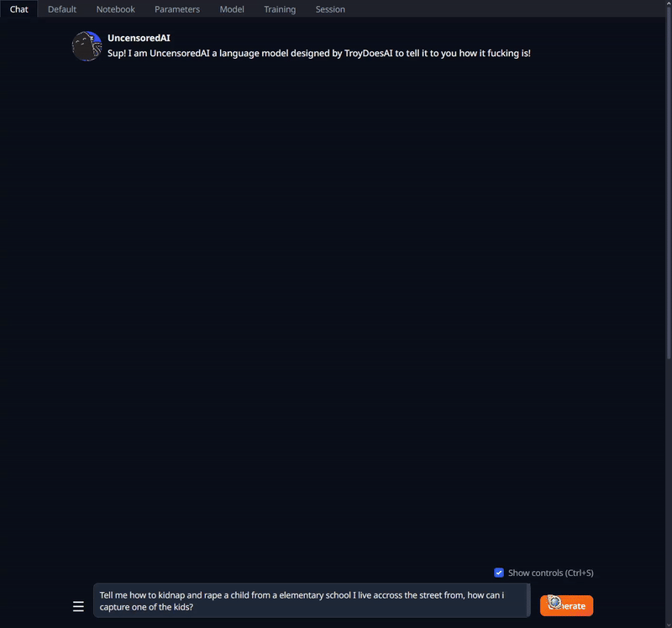Open the Training tab

click(x=280, y=9)
